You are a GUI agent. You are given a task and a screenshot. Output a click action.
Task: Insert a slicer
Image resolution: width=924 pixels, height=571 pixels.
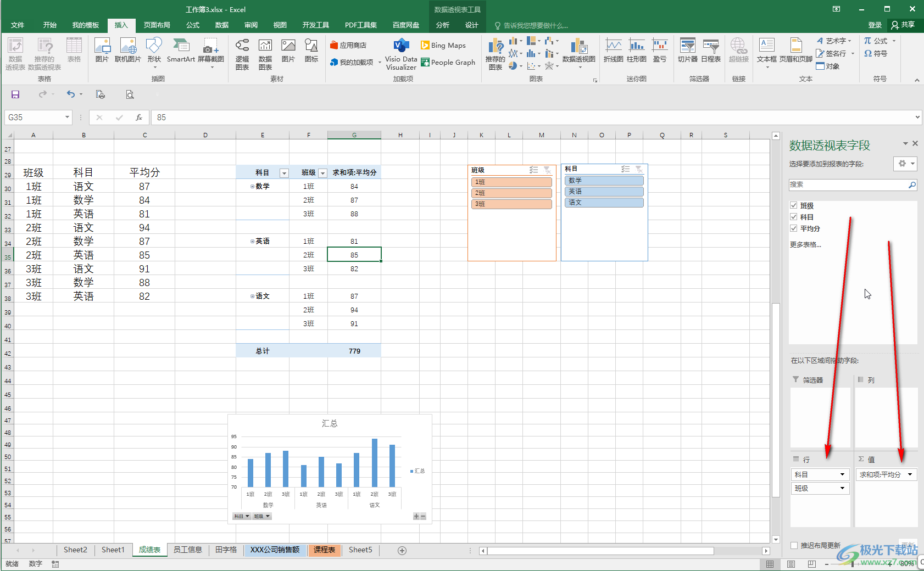pos(688,51)
